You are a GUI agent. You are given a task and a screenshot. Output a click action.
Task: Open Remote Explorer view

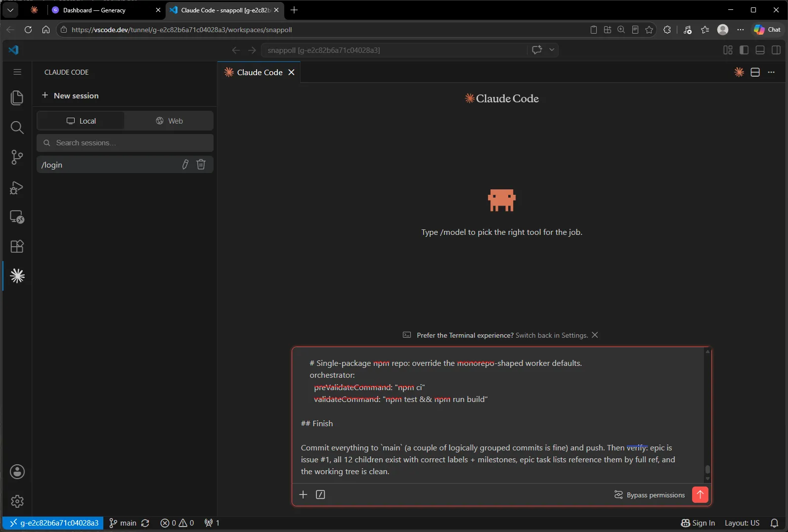(17, 217)
